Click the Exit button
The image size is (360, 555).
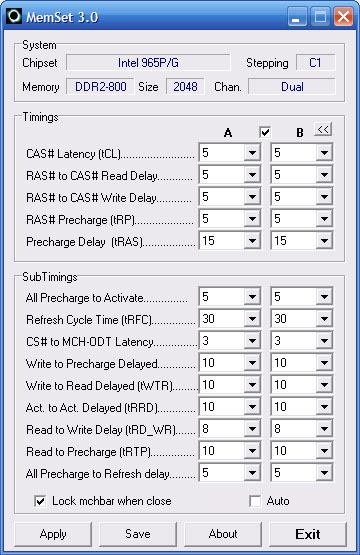pos(308,534)
